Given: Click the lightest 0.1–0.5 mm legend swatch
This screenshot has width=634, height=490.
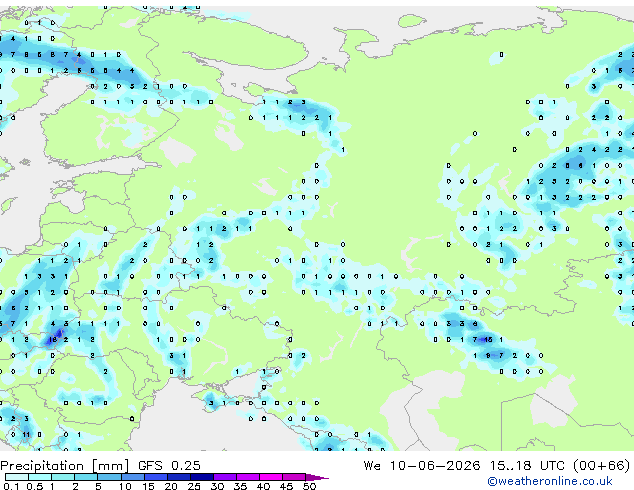Looking at the screenshot, I should (x=17, y=477).
